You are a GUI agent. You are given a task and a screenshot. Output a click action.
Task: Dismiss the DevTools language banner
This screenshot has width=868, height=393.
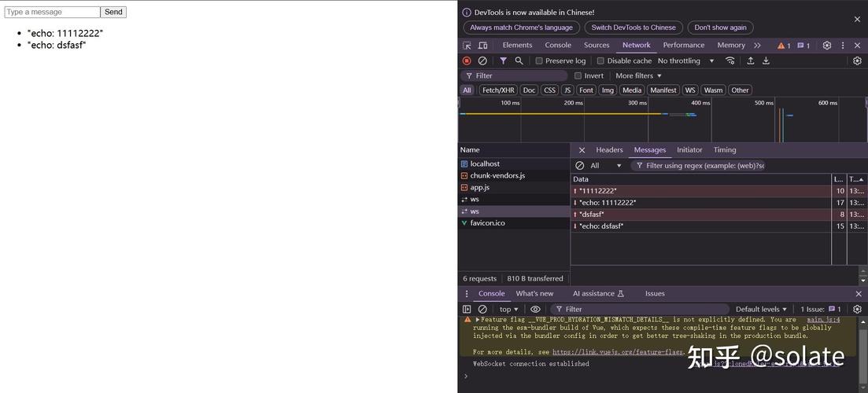[x=857, y=20]
